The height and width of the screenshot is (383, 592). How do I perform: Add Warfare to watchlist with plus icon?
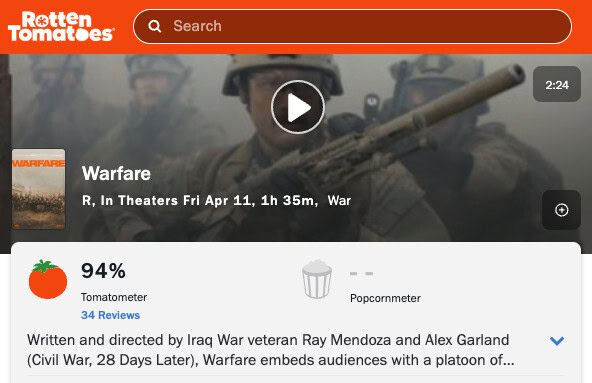(x=561, y=210)
